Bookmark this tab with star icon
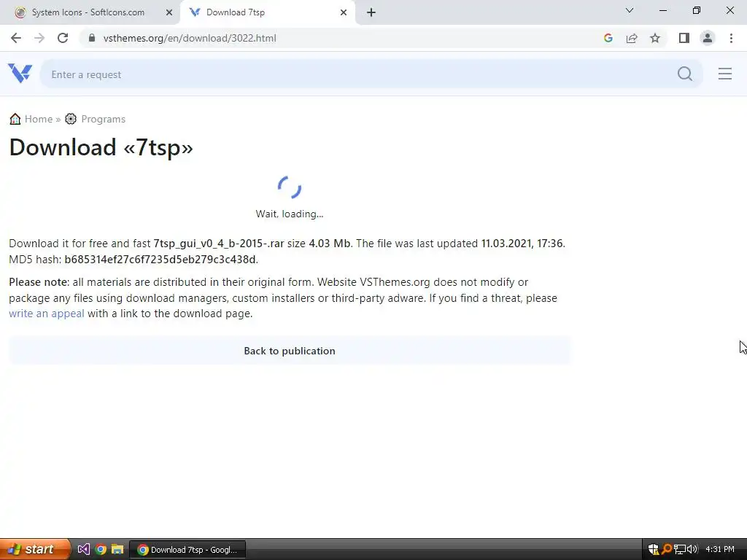The width and height of the screenshot is (747, 560). click(655, 38)
